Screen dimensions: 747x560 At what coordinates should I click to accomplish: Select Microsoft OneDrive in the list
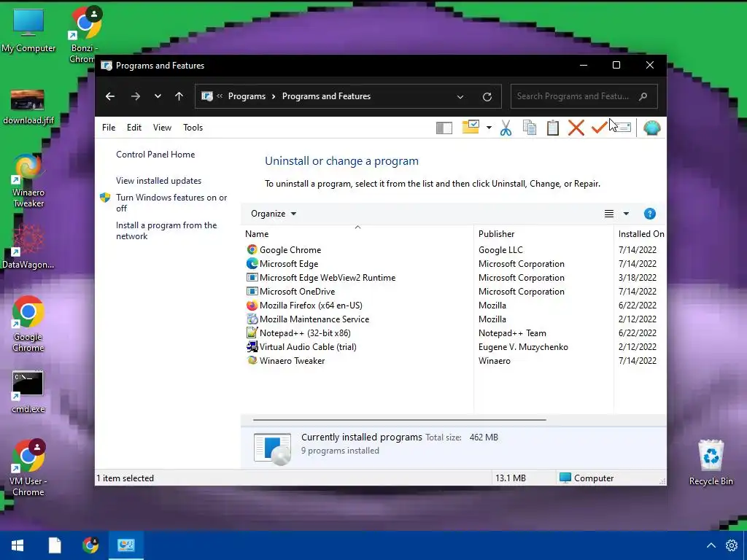pyautogui.click(x=298, y=292)
